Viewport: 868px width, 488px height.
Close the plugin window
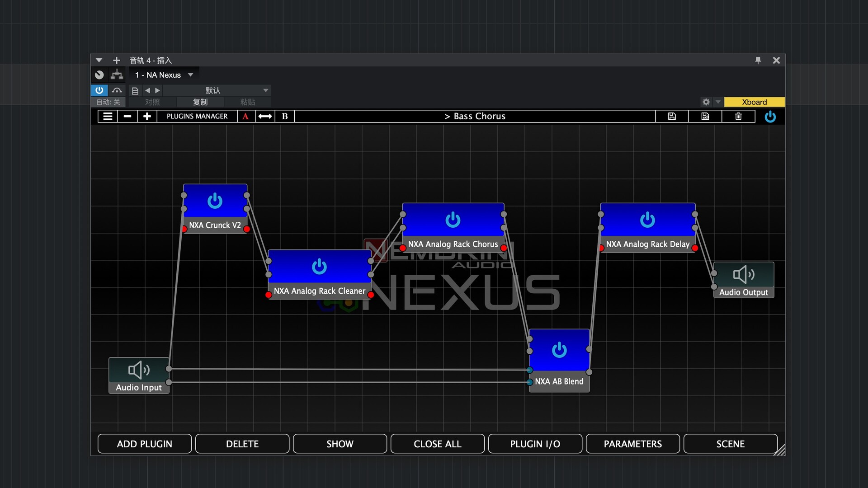point(776,60)
